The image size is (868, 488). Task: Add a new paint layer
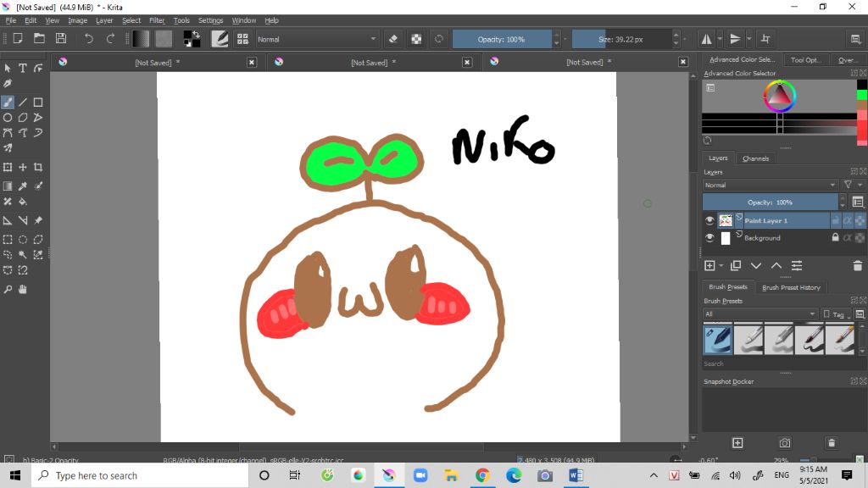(x=709, y=266)
